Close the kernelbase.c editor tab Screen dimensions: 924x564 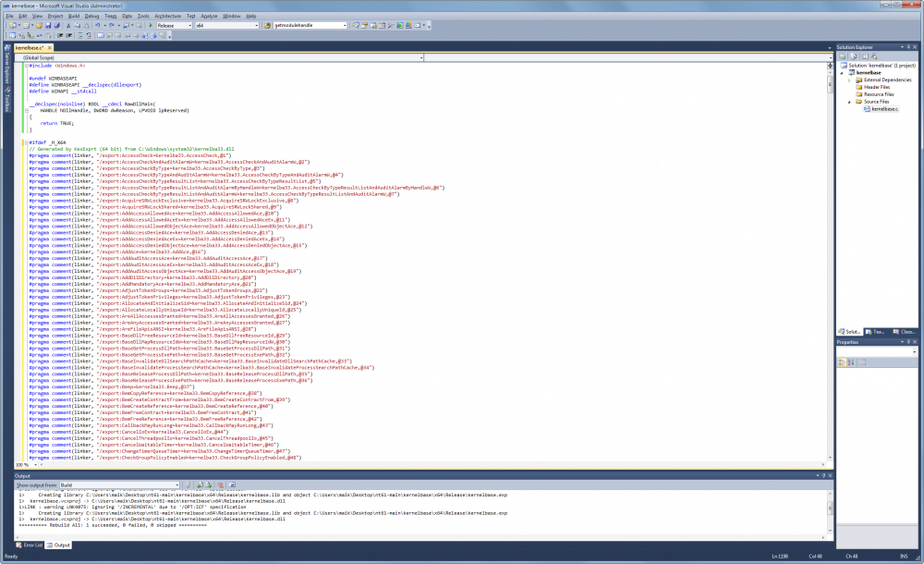click(50, 46)
